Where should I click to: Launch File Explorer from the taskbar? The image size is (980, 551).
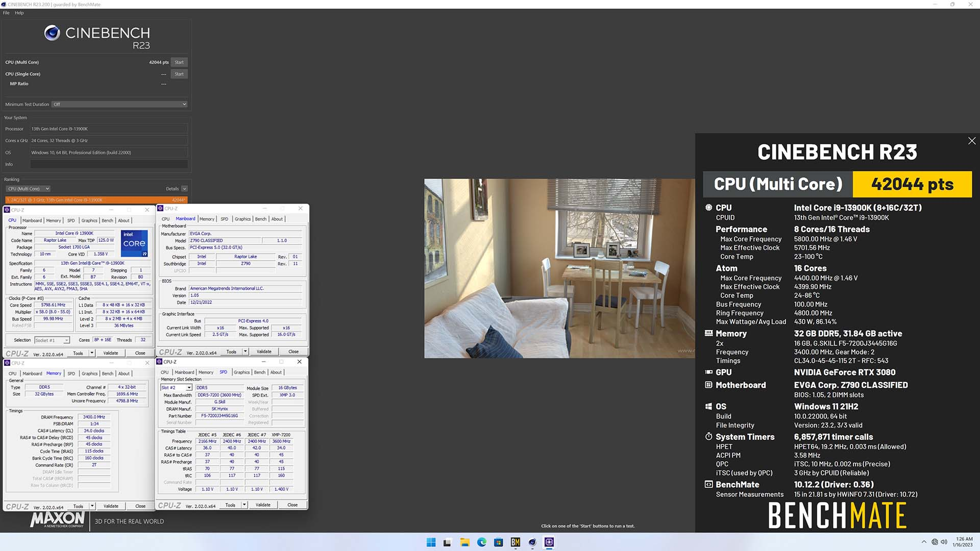tap(464, 542)
